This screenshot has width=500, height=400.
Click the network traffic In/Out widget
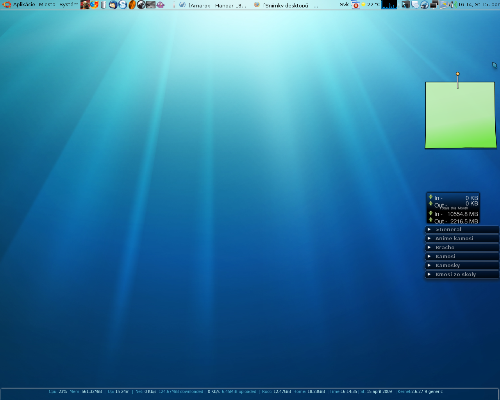[x=453, y=208]
